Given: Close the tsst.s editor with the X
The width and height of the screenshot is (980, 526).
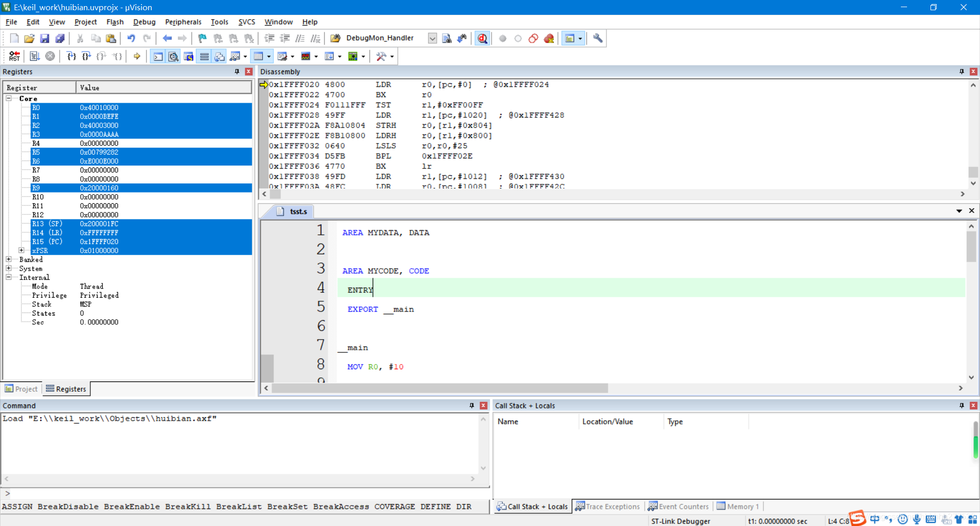Looking at the screenshot, I should click(x=972, y=211).
